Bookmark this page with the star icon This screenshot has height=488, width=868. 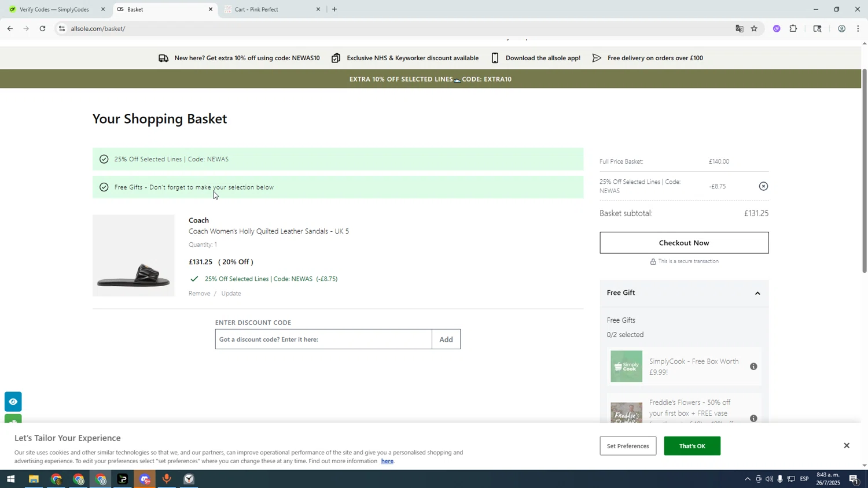(754, 28)
